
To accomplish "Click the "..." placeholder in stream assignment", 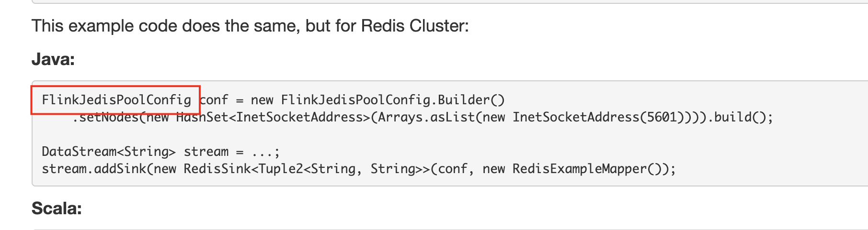I will (262, 153).
